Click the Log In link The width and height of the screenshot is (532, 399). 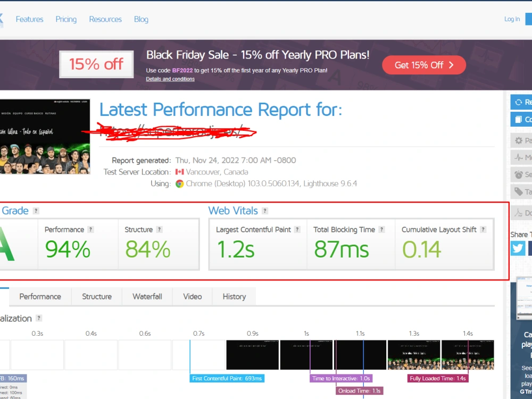[512, 19]
